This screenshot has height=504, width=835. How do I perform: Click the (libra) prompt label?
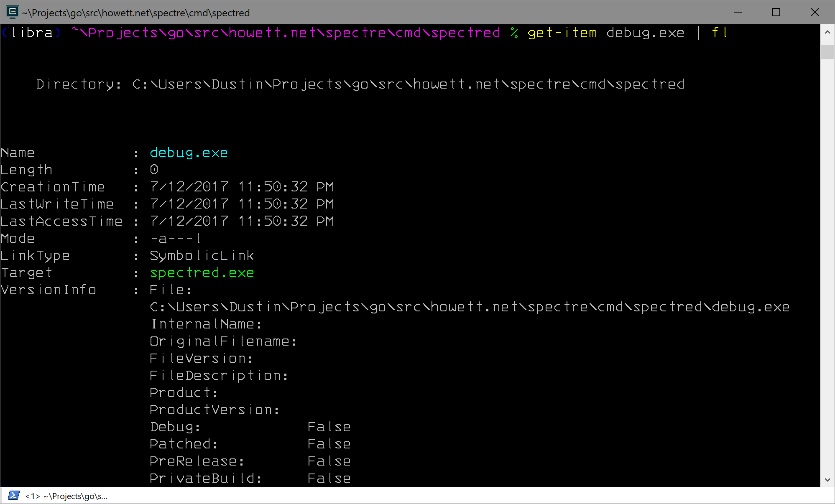[x=31, y=33]
